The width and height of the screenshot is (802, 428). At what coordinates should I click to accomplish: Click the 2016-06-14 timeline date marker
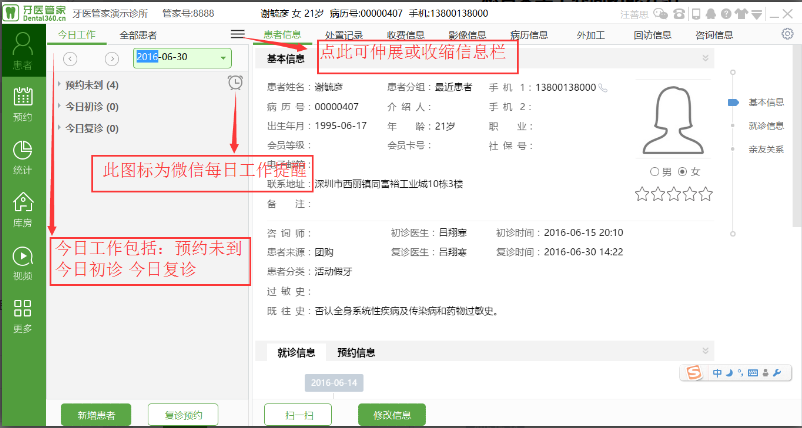(x=334, y=383)
